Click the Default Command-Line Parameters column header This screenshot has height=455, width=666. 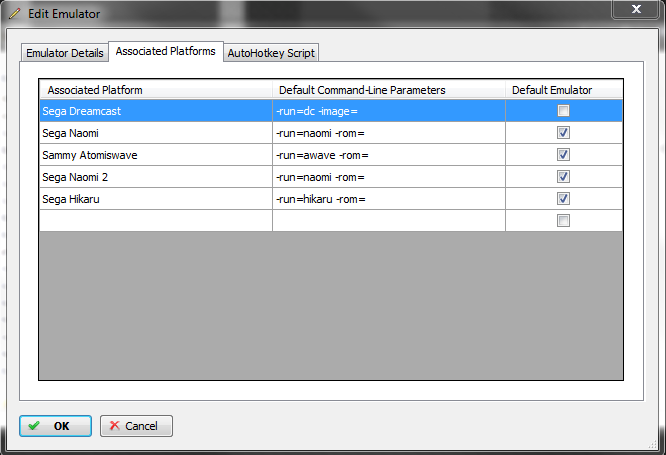[389, 90]
